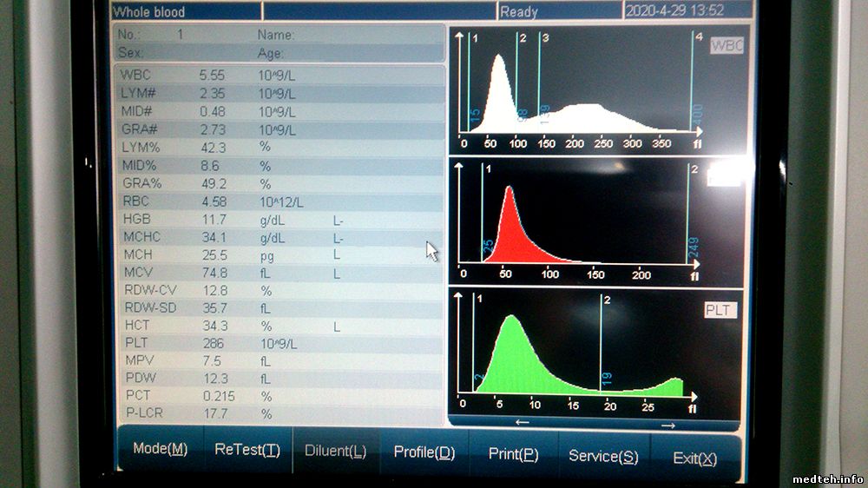
Task: Click the PLT histogram label
Action: (720, 310)
